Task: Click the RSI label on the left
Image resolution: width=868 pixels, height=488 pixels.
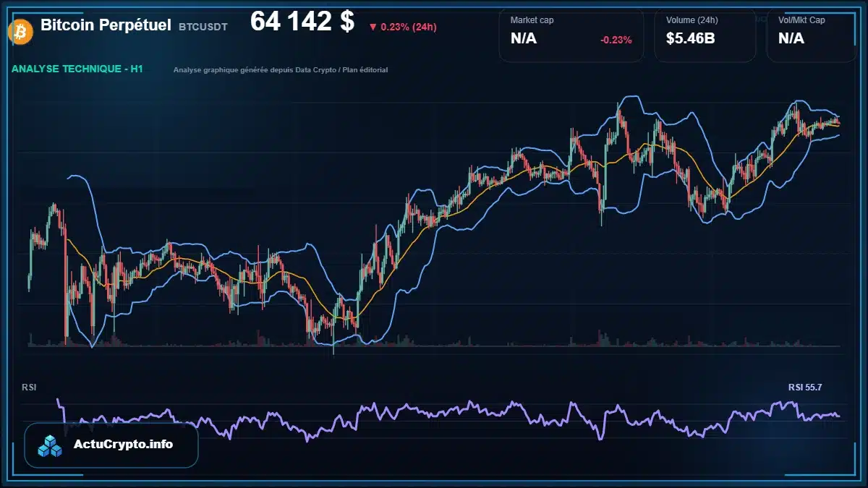Action: (x=29, y=388)
